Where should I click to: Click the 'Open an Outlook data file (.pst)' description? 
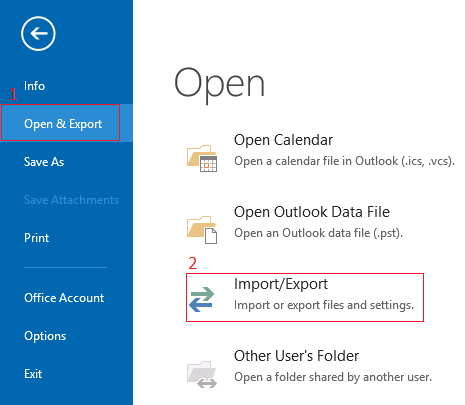tap(318, 233)
